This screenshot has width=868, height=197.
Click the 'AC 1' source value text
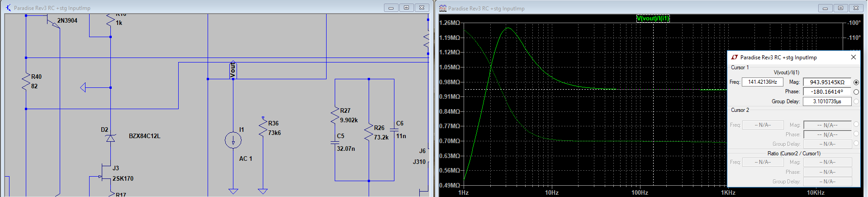[246, 159]
